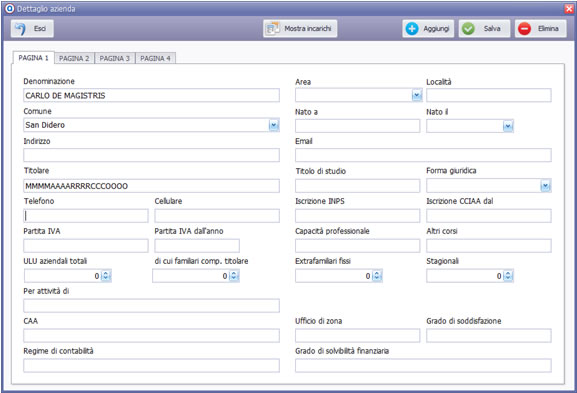Click the Denominazione field
577x393 pixels.
[x=151, y=95]
